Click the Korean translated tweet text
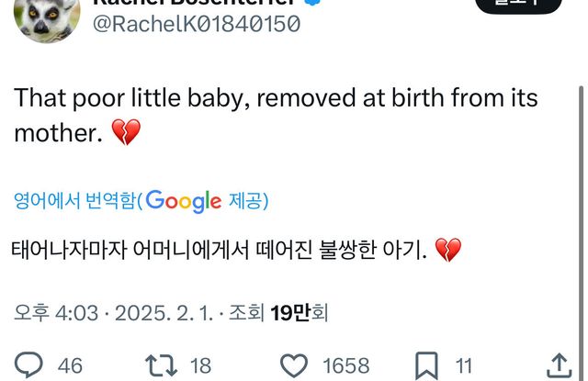The image size is (588, 381). pos(220,249)
